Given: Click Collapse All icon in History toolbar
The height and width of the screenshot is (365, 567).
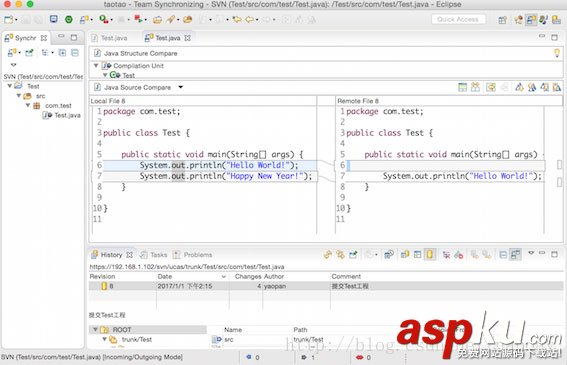Looking at the screenshot, I should (503, 255).
